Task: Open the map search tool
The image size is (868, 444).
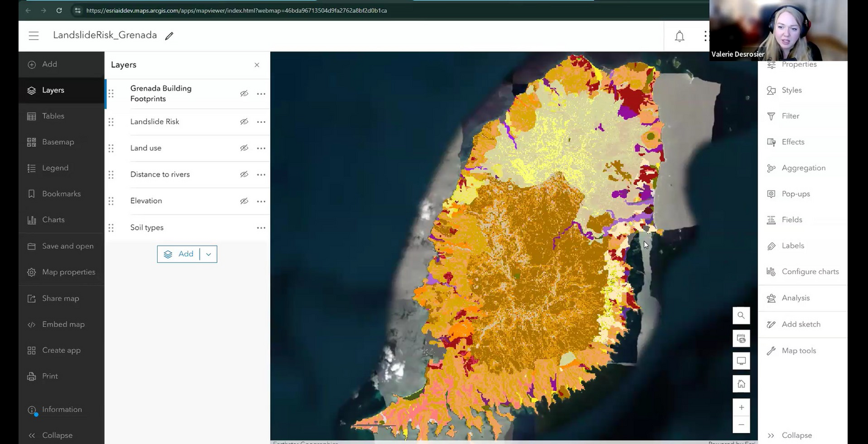Action: coord(741,315)
